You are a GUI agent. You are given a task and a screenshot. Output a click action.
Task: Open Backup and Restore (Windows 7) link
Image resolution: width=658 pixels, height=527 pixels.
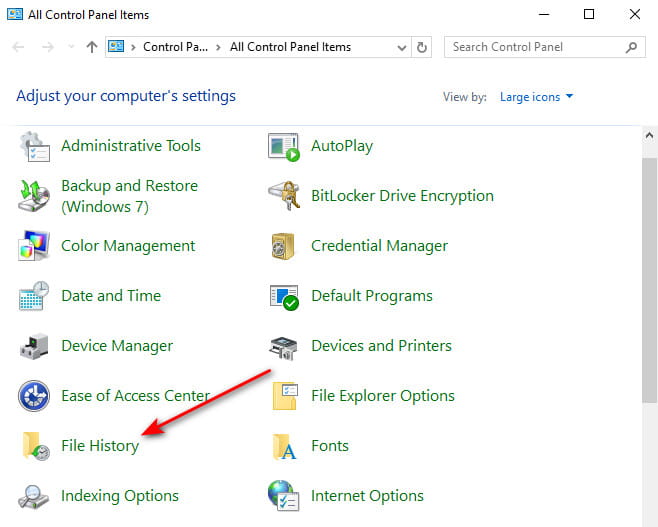pos(130,196)
